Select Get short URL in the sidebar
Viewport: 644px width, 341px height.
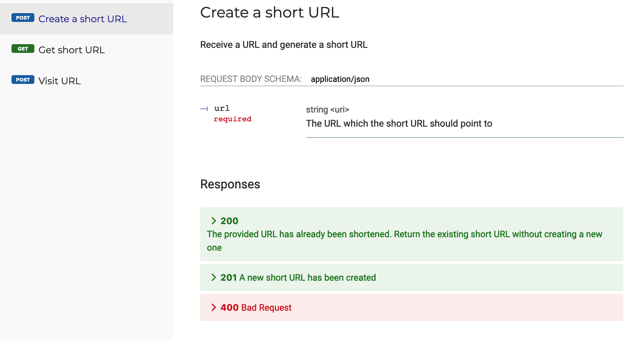coord(71,50)
